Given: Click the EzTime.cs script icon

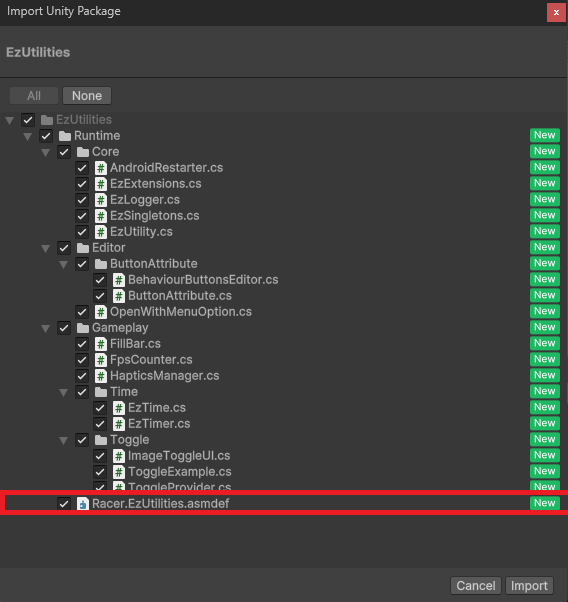Looking at the screenshot, I should [119, 408].
